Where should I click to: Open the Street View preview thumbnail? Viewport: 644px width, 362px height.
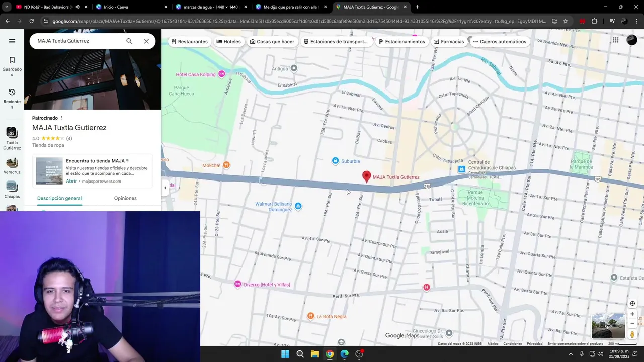[x=608, y=326]
